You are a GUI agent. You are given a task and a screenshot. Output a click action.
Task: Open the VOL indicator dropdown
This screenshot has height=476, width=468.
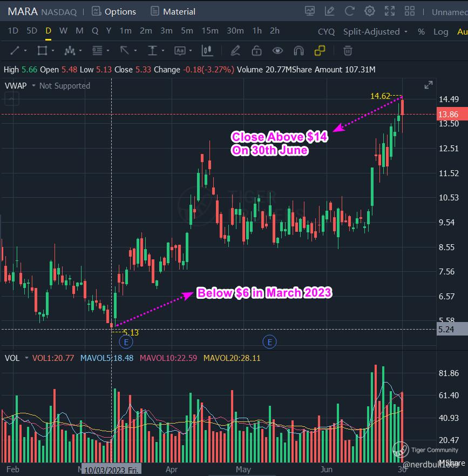(x=26, y=358)
